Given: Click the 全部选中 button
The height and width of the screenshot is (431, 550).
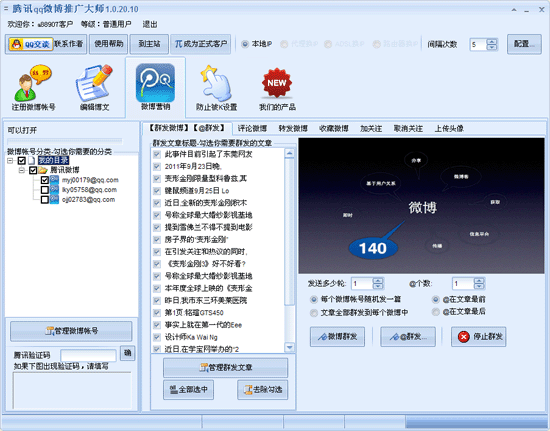Looking at the screenshot, I should pos(188,390).
